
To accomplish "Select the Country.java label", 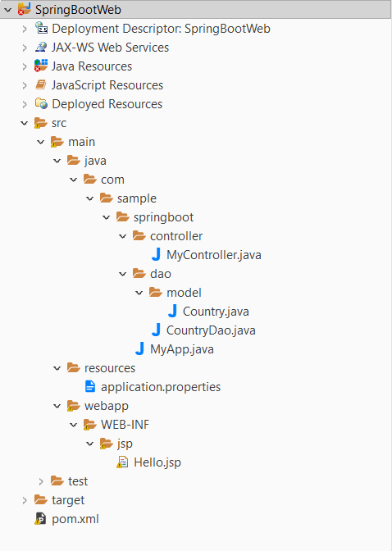I will click(x=216, y=312).
